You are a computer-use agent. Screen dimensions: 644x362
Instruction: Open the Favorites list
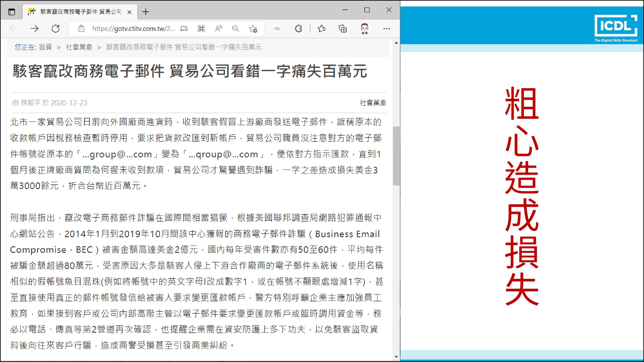[x=322, y=29]
